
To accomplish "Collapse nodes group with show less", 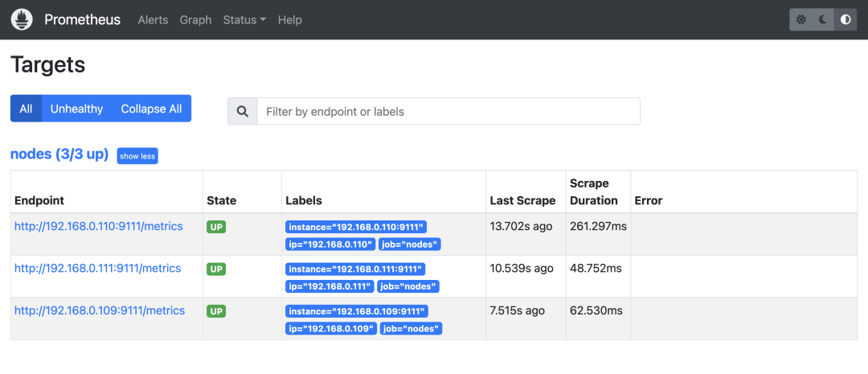I will pyautogui.click(x=137, y=156).
